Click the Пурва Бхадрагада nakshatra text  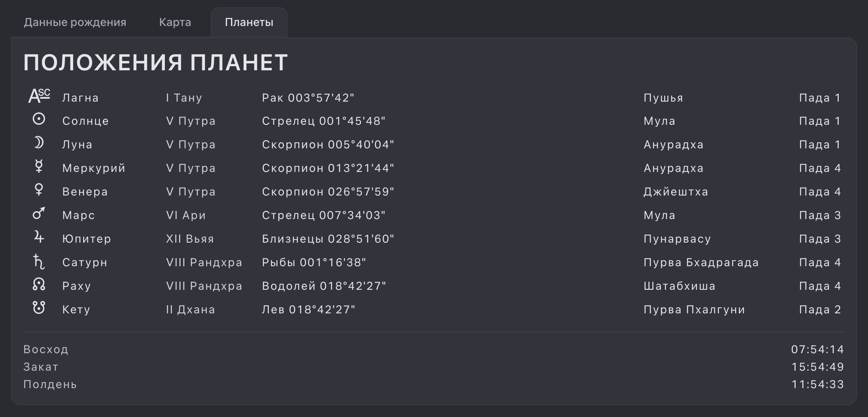point(701,263)
